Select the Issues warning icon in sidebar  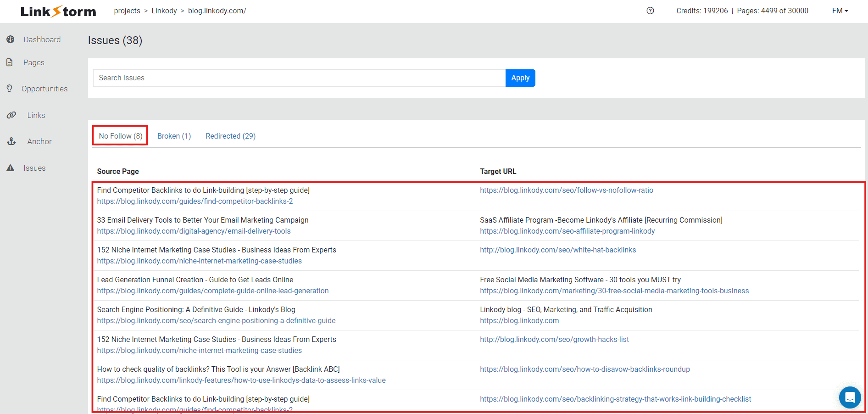point(11,168)
